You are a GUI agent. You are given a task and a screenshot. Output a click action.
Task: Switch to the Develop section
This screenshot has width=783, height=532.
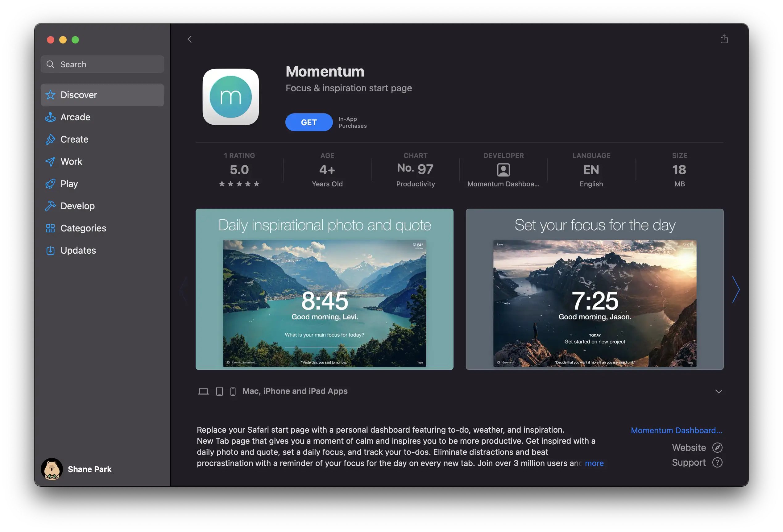click(x=77, y=206)
